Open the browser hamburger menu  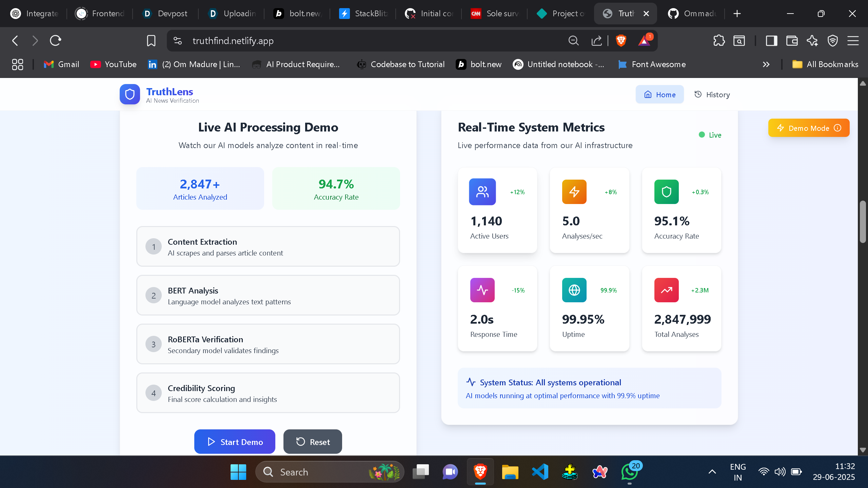(x=853, y=41)
